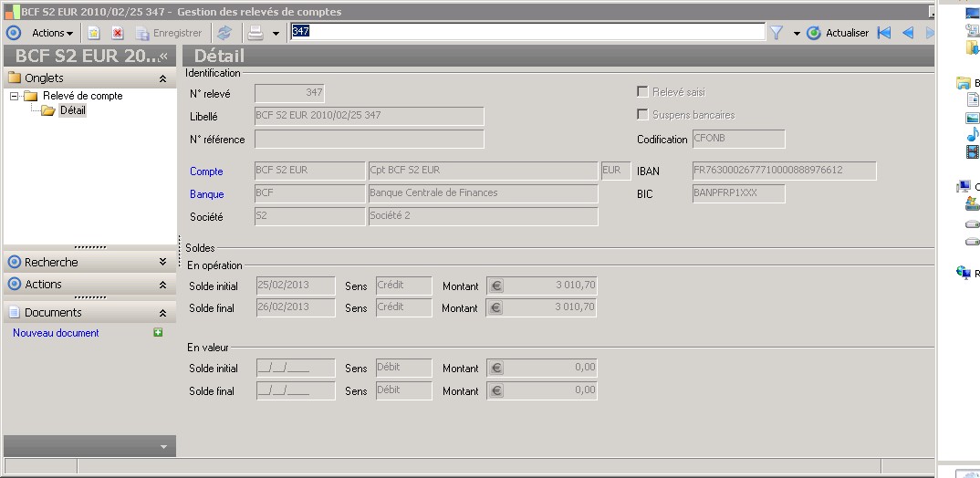Viewport: 980px width, 478px height.
Task: Click the printer icon
Action: pyautogui.click(x=256, y=33)
